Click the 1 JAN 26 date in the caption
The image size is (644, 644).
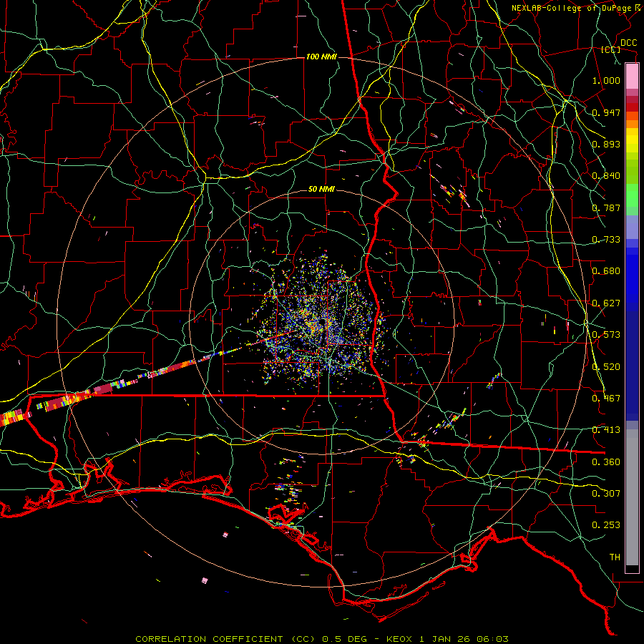(445, 639)
